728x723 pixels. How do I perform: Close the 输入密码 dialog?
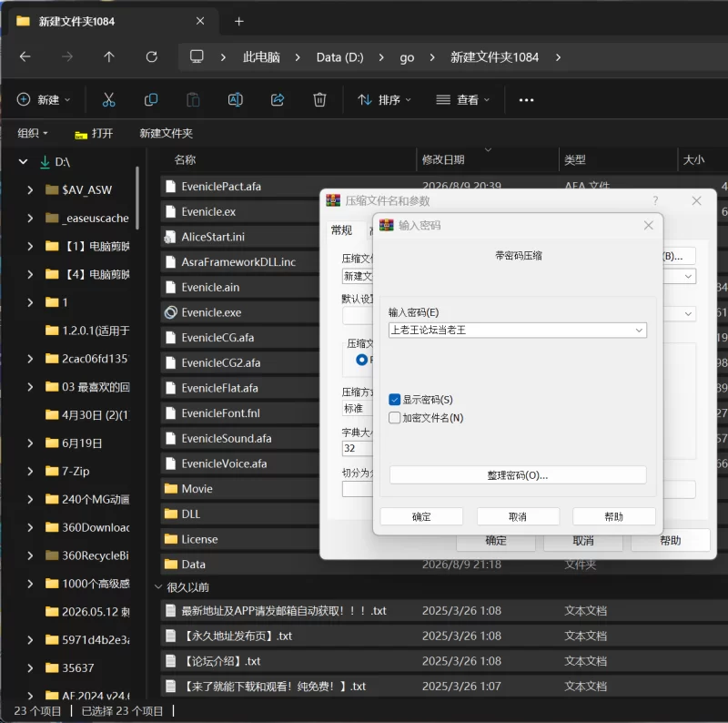(x=649, y=225)
